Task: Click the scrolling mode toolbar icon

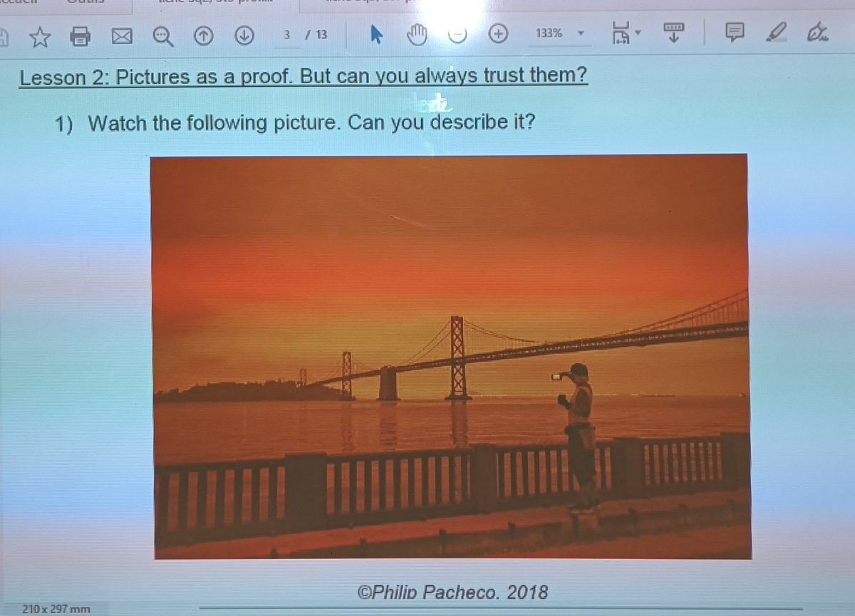Action: [673, 32]
